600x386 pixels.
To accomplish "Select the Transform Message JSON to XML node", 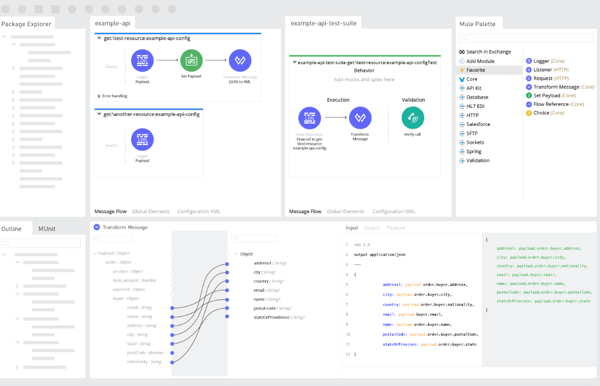I will 240,60.
